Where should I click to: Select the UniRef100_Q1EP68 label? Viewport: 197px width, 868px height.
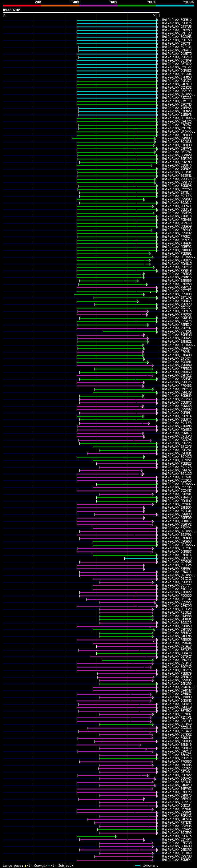(176, 108)
